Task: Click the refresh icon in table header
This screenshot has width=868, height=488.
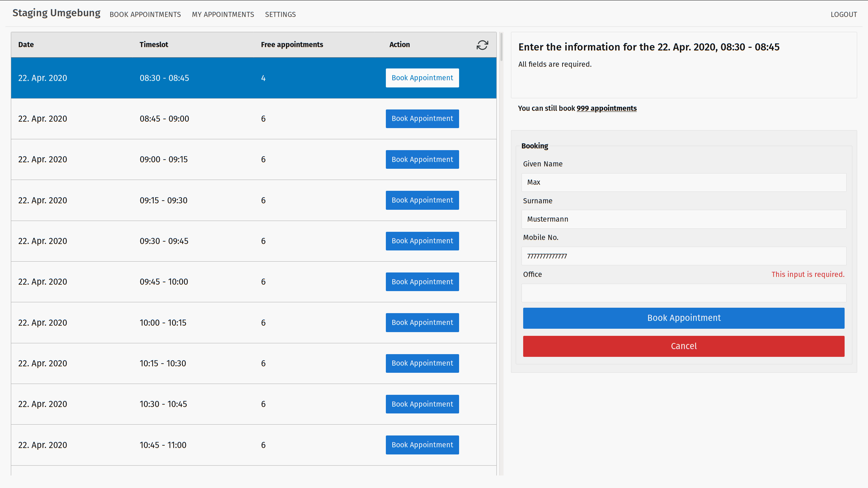Action: 482,45
